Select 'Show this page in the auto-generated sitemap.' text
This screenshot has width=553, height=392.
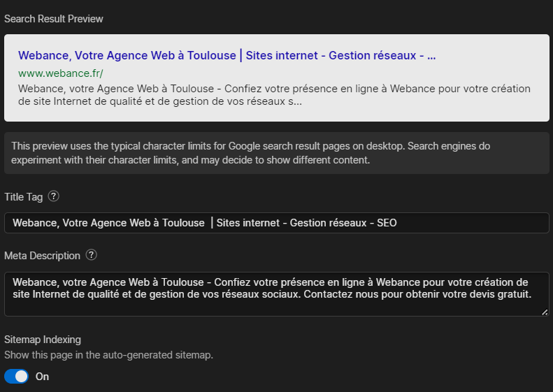tap(108, 355)
